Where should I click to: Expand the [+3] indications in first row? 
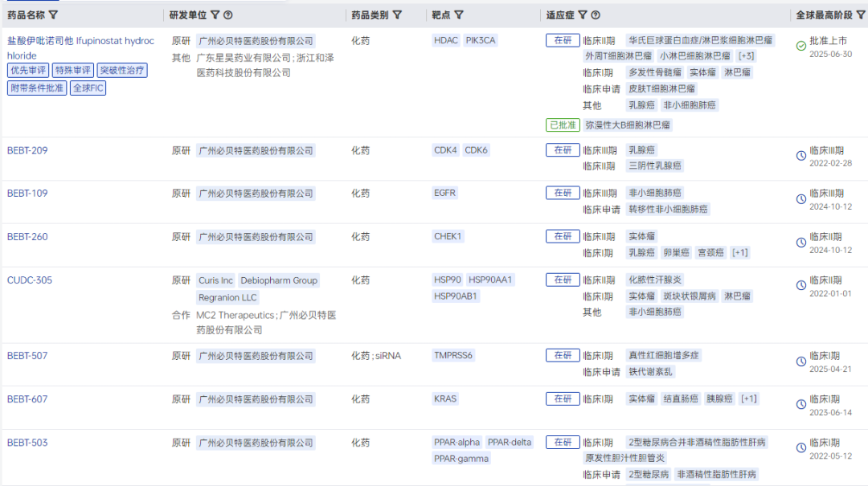746,56
